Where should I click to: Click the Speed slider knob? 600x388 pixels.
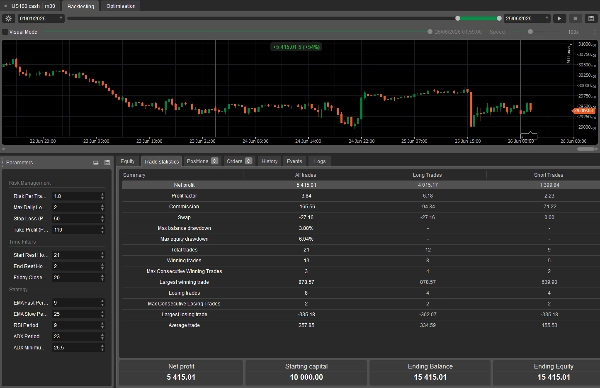click(x=530, y=32)
